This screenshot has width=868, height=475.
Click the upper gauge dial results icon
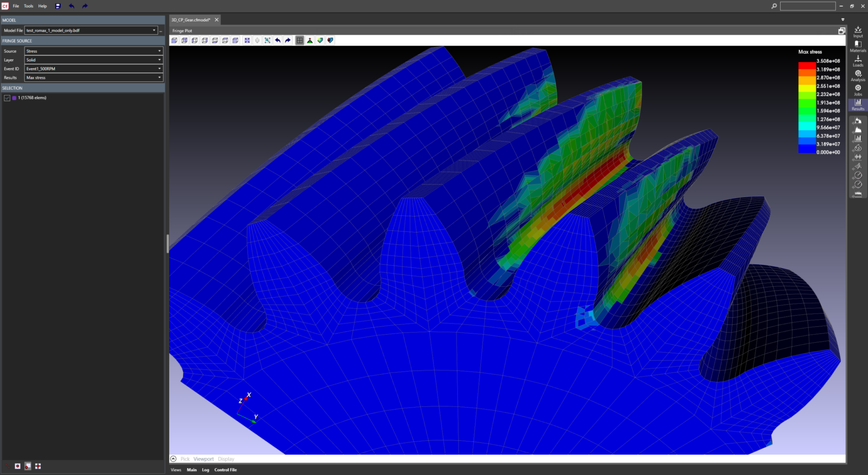[x=858, y=175]
